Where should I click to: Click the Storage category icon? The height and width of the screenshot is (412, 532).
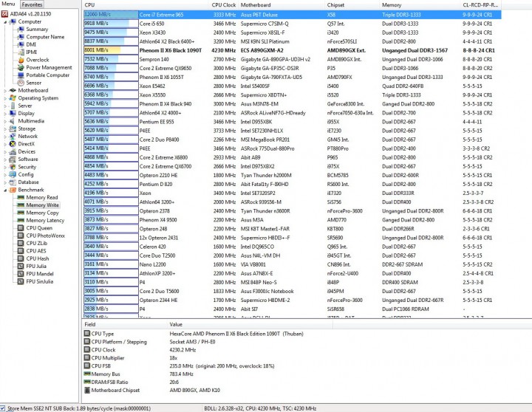tap(13, 128)
